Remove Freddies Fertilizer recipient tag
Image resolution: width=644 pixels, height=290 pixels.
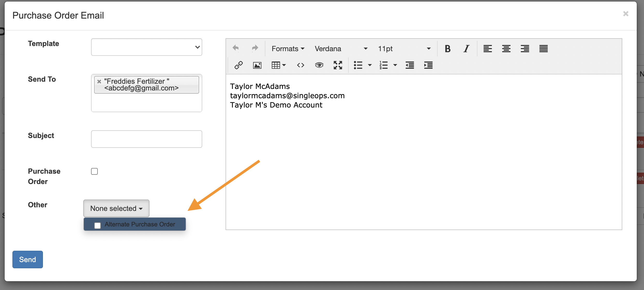coord(99,82)
